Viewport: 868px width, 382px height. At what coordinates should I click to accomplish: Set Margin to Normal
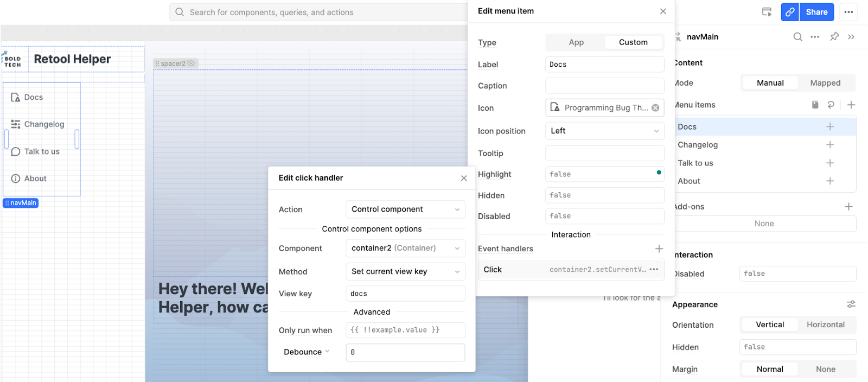(x=770, y=369)
